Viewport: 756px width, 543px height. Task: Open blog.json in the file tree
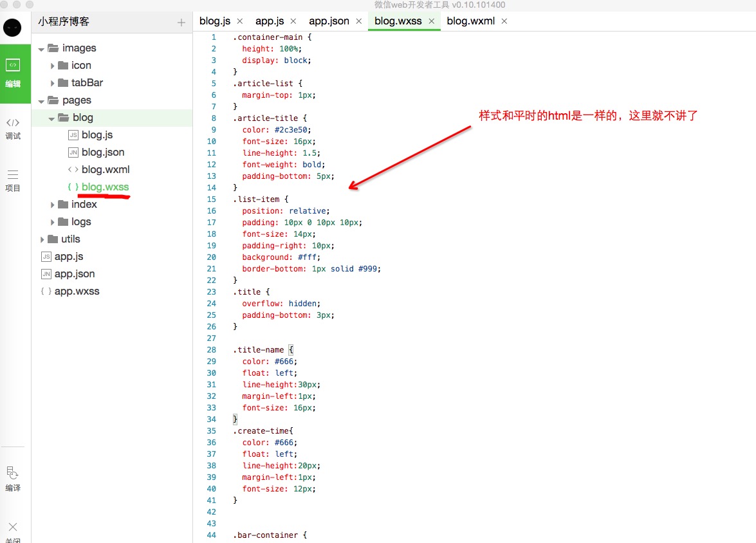pos(103,152)
